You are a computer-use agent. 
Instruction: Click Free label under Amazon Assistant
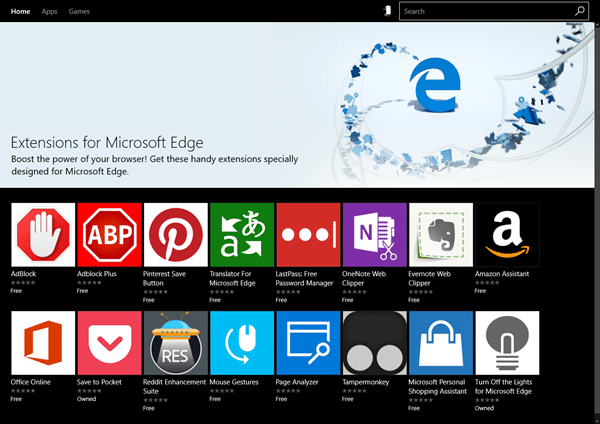pyautogui.click(x=480, y=290)
